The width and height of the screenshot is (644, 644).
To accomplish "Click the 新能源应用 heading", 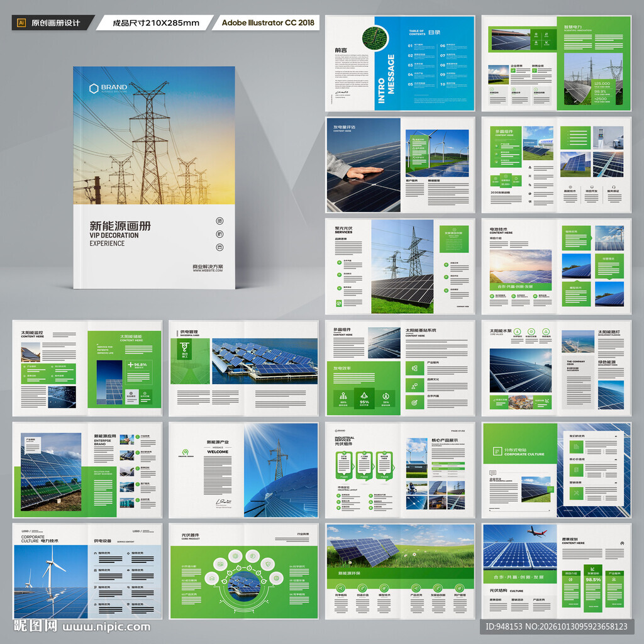I will 105,436.
